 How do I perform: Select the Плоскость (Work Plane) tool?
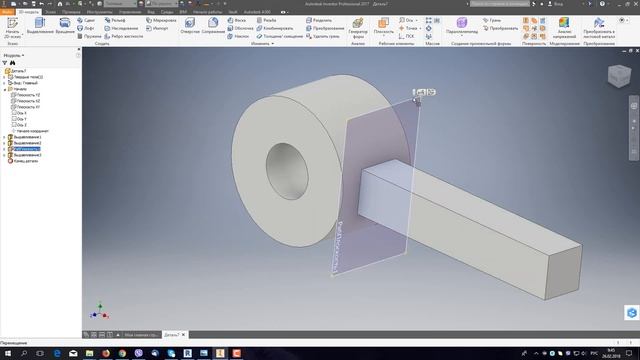(x=384, y=25)
